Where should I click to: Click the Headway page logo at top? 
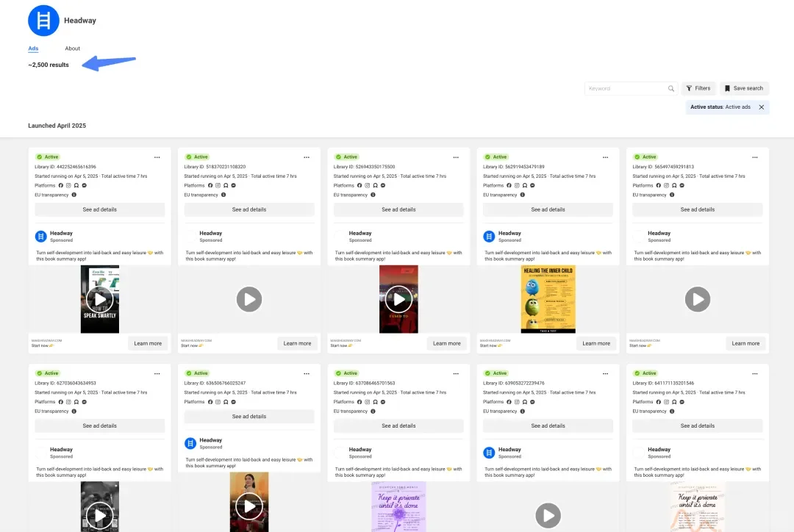[43, 21]
